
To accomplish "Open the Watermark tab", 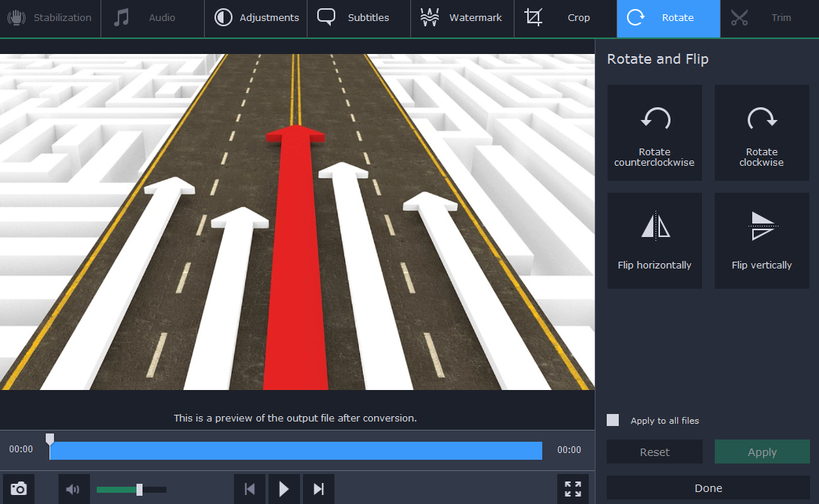I will (x=462, y=18).
